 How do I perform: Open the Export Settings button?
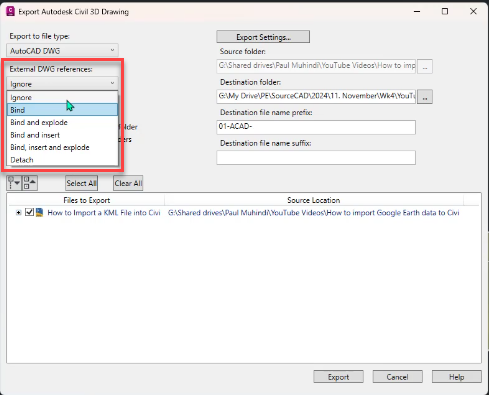(x=263, y=37)
